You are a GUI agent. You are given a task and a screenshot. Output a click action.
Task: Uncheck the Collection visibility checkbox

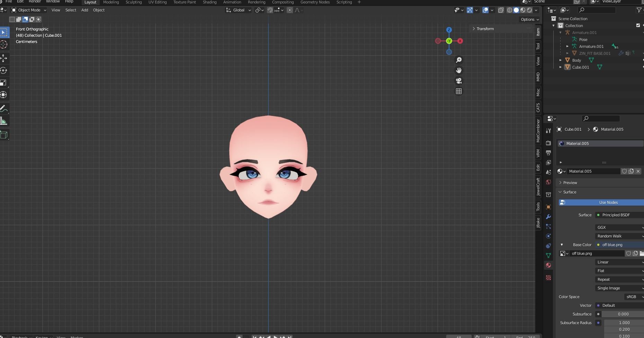638,25
